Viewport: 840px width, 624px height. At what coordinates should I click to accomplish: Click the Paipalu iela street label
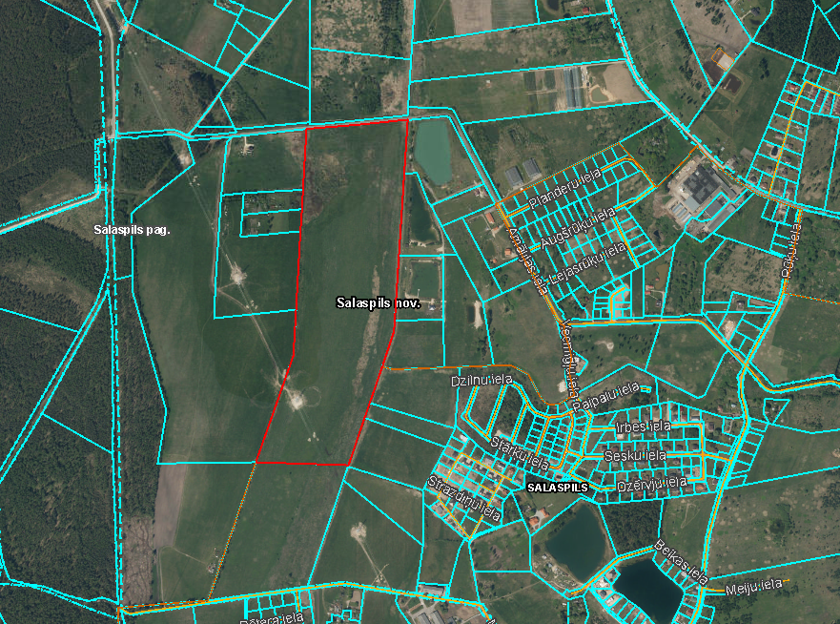point(611,397)
